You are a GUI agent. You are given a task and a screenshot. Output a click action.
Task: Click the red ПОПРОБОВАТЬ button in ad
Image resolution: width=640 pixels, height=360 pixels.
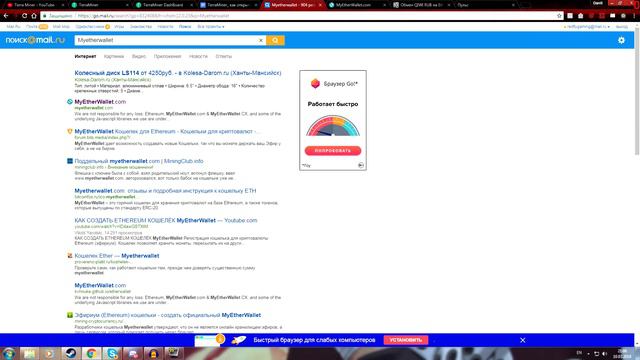pos(333,151)
